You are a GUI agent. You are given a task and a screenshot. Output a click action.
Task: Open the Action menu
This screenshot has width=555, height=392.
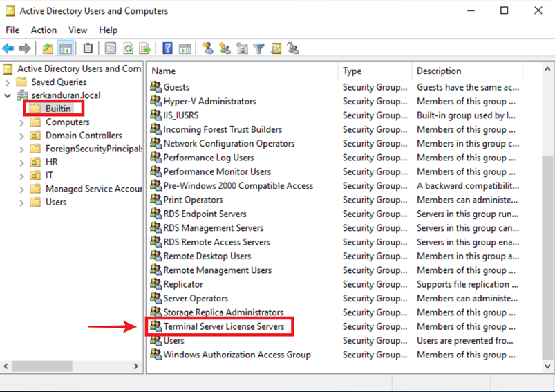(44, 30)
